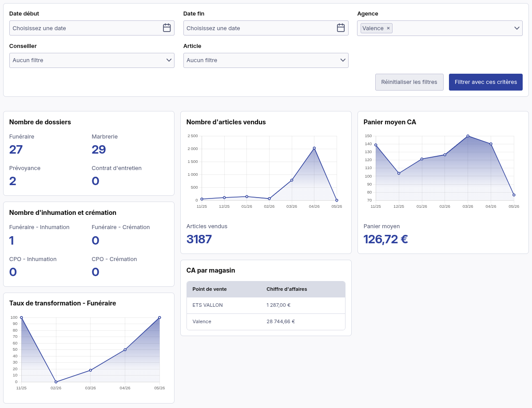Click the Point de vente column header

point(209,289)
